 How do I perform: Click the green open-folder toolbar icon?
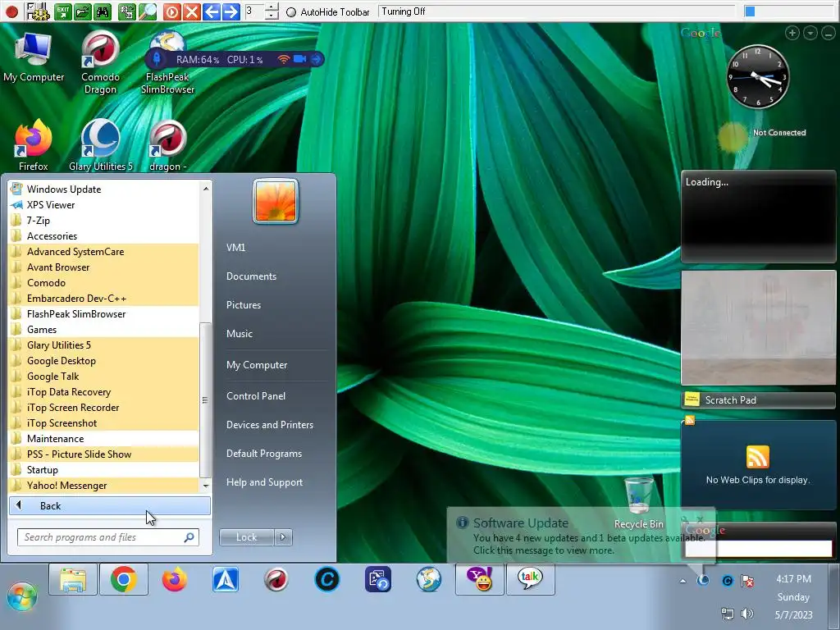tap(83, 11)
